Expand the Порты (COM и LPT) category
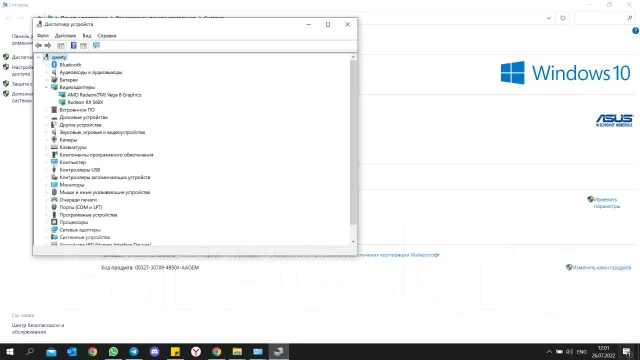Image resolution: width=640 pixels, height=360 pixels. point(46,207)
